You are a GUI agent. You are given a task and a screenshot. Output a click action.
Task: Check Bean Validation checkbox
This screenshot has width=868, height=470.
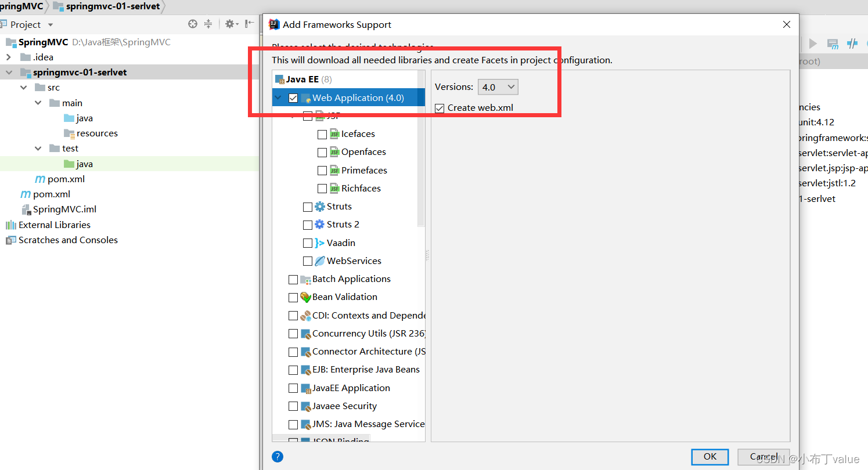click(x=293, y=297)
